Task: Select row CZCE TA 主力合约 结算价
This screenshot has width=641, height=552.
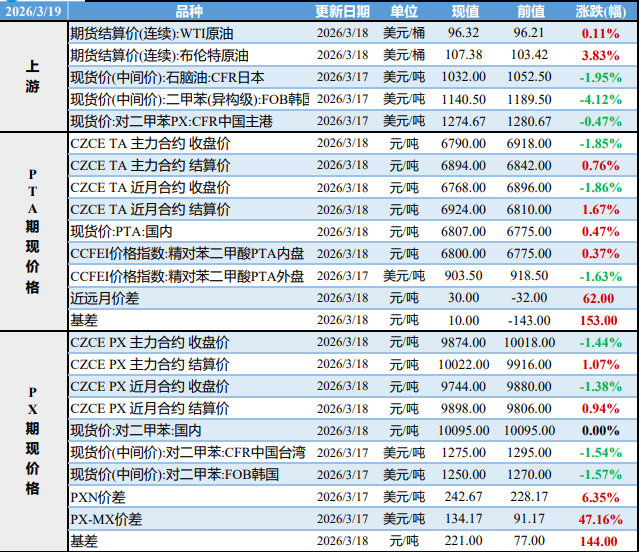Action: pos(353,165)
